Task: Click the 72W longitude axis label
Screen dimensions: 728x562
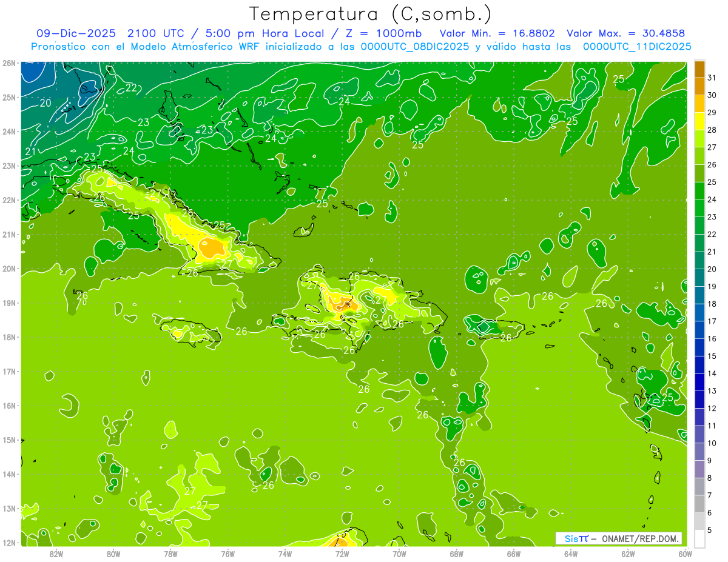Action: point(342,554)
